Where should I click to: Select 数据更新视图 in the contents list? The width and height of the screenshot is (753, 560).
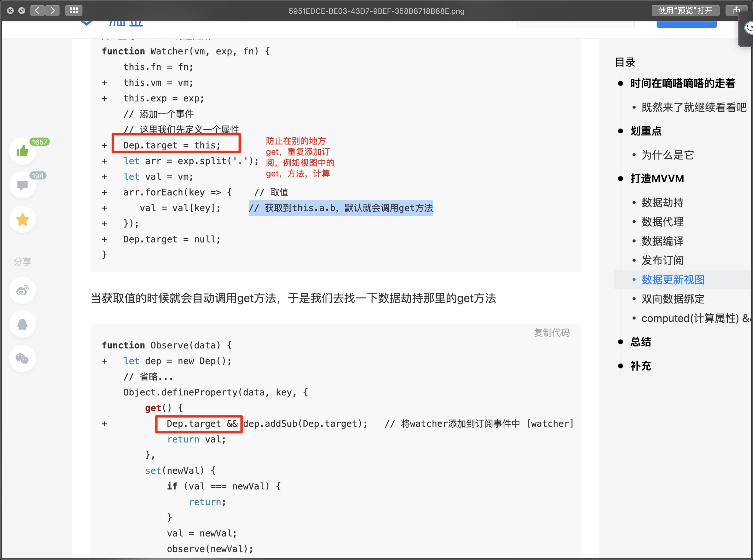(673, 280)
